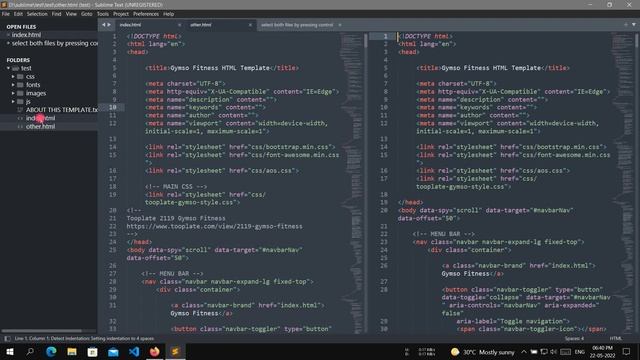Image resolution: width=640 pixels, height=360 pixels.
Task: Open the Windows Start menu
Action: point(9,351)
